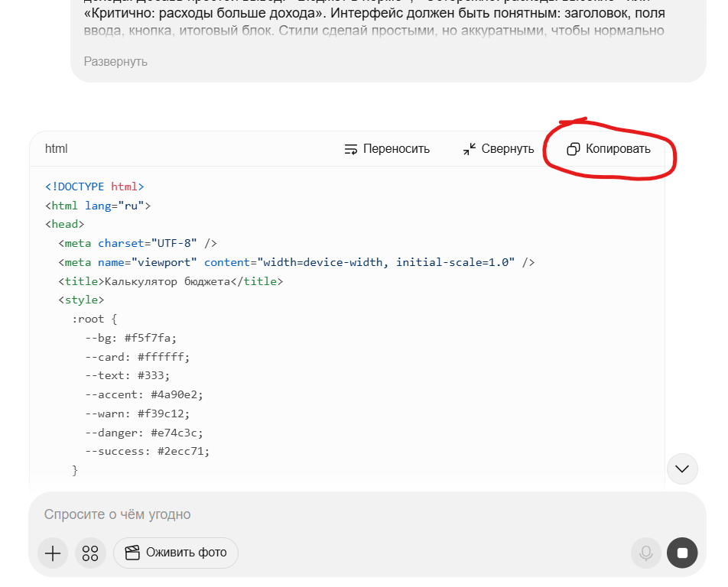
Task: Focus the Спросите о чём угодно field
Action: [x=367, y=514]
